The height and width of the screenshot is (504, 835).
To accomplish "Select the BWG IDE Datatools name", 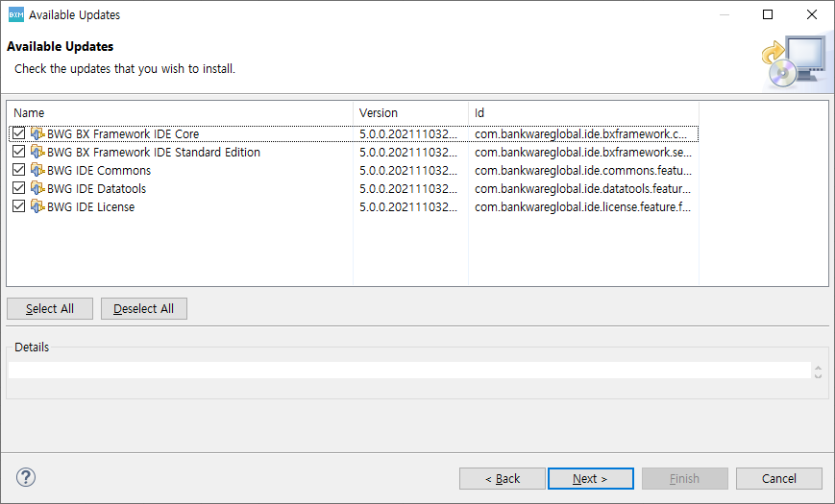I will (96, 188).
